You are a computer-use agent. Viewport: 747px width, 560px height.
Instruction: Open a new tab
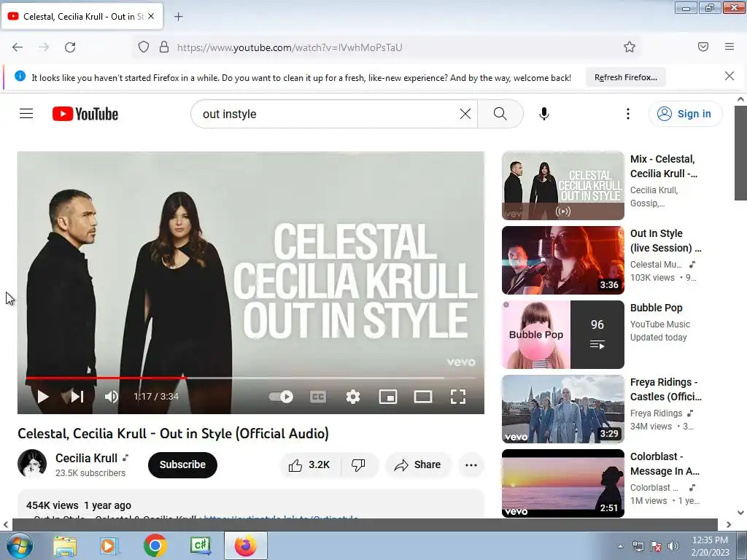coord(178,17)
